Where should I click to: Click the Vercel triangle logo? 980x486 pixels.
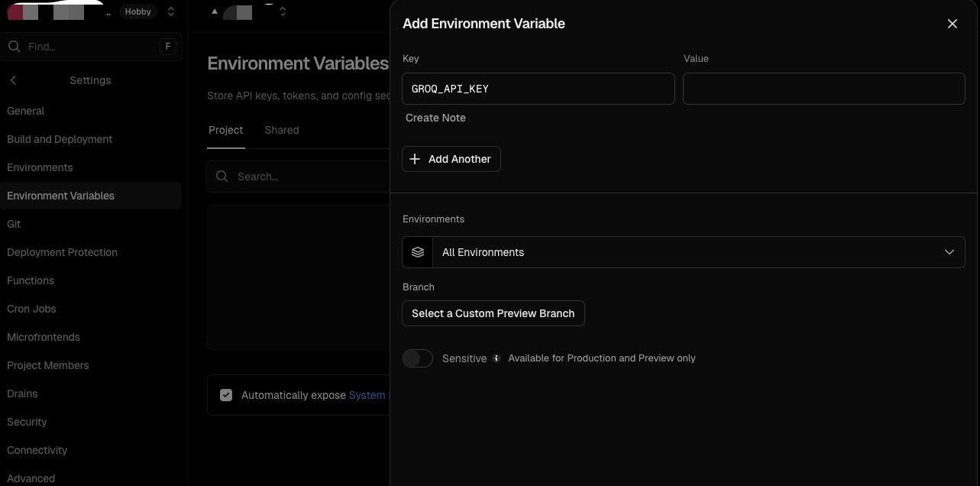pos(215,11)
